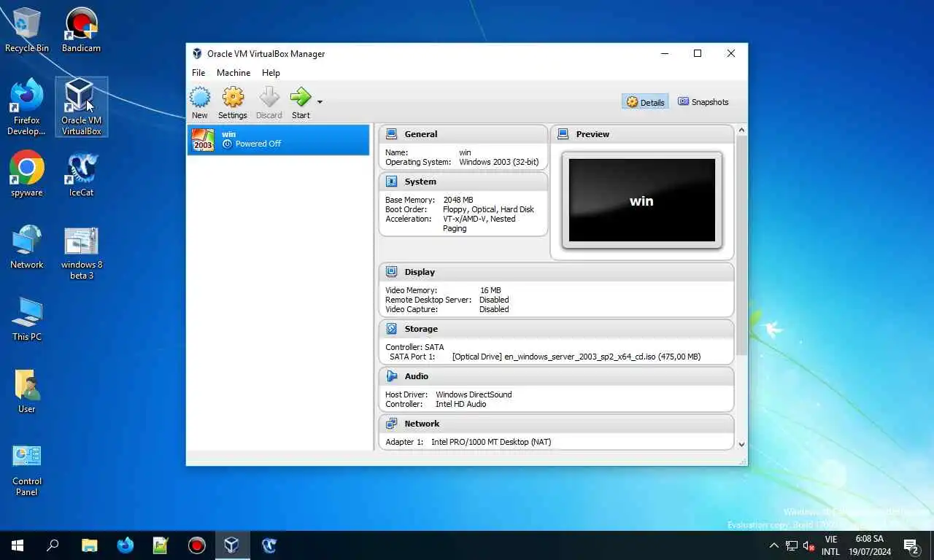Click the Windows 2003 OS icon of 'win' VM
Viewport: 934px width, 560px height.
(203, 139)
